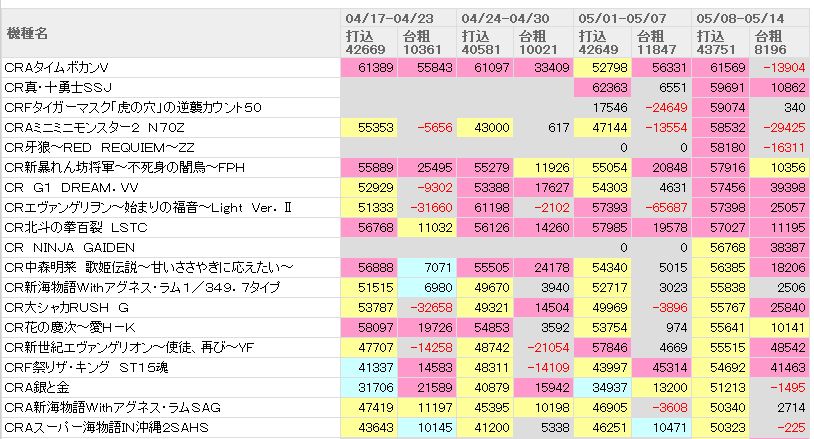Viewport: 814px width, 439px height.
Task: Click the red -9302 value
Action: pyautogui.click(x=428, y=187)
